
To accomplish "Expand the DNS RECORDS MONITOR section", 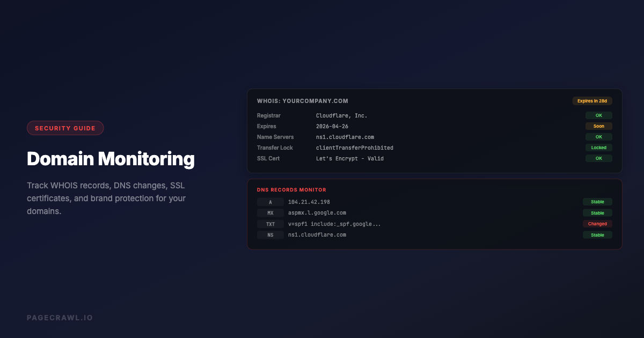I will [x=291, y=189].
